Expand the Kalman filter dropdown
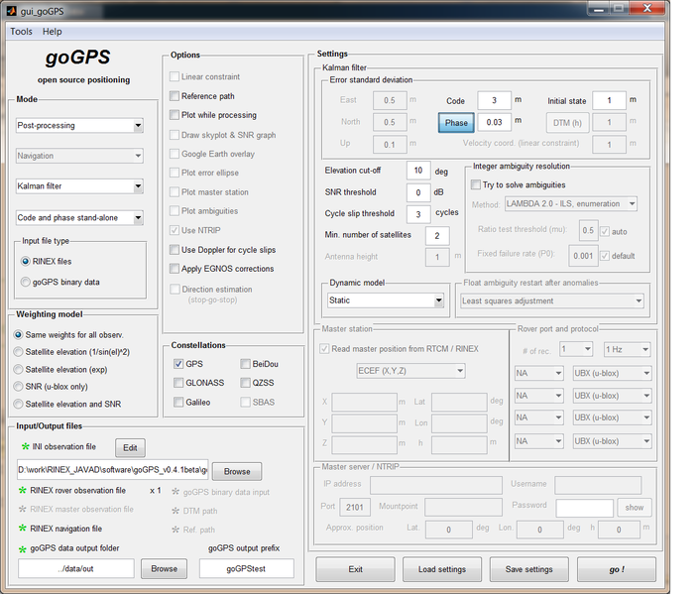This screenshot has height=594, width=700. pos(79,186)
